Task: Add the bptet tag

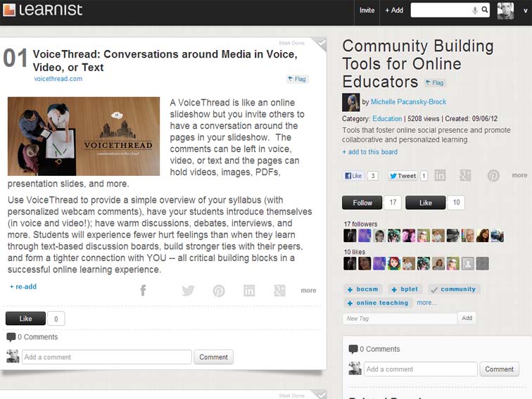Action: [x=405, y=289]
